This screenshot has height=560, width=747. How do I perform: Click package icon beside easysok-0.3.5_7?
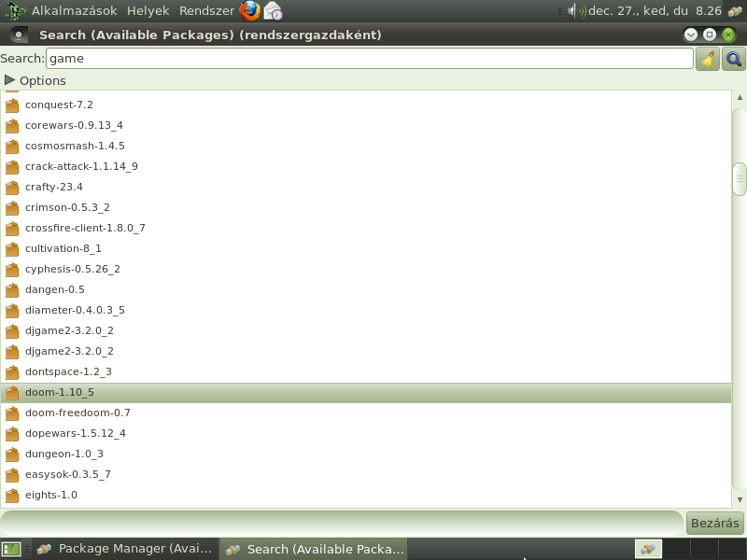(12, 474)
